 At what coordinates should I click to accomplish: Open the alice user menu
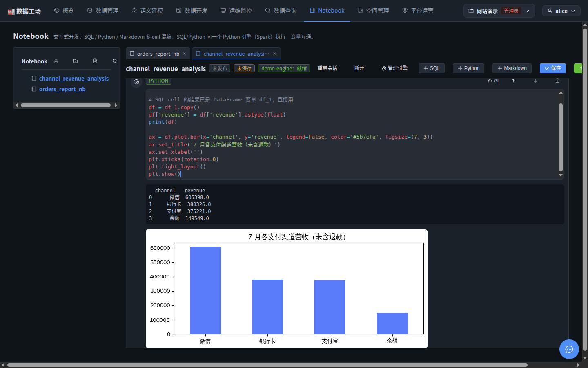point(561,11)
